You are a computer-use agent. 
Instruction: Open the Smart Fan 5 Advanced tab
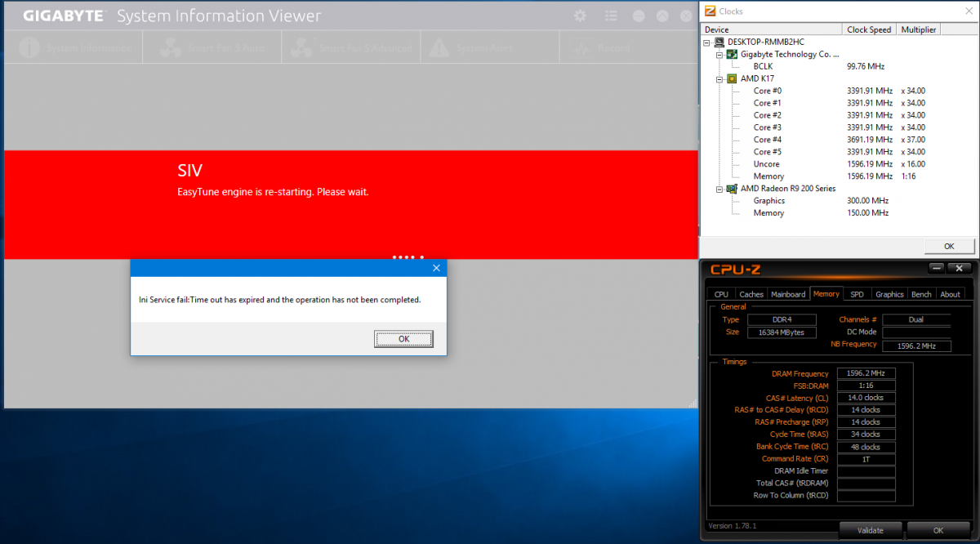pyautogui.click(x=351, y=48)
